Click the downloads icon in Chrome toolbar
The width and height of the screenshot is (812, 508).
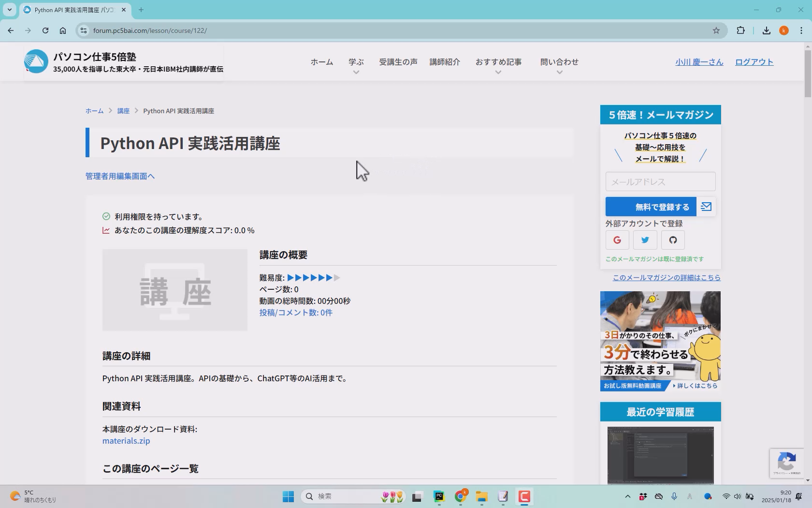click(767, 30)
